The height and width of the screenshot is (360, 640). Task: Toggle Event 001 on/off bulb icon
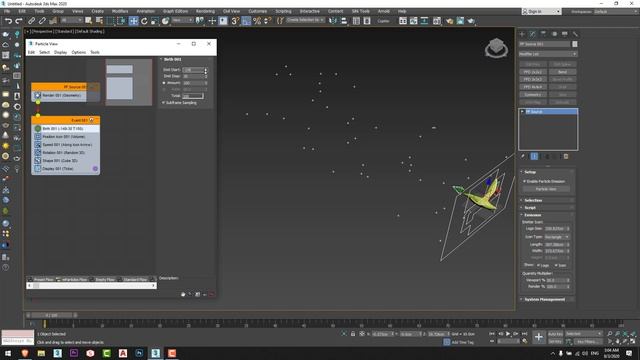[91, 120]
